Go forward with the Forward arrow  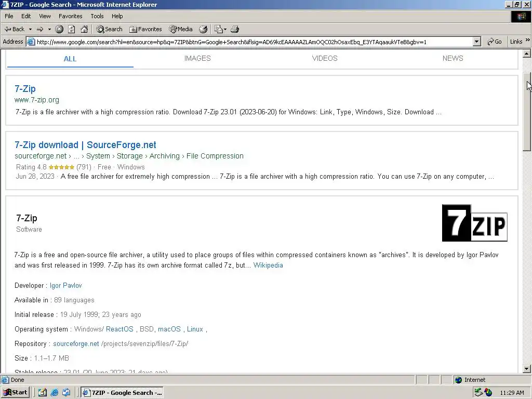click(x=40, y=29)
